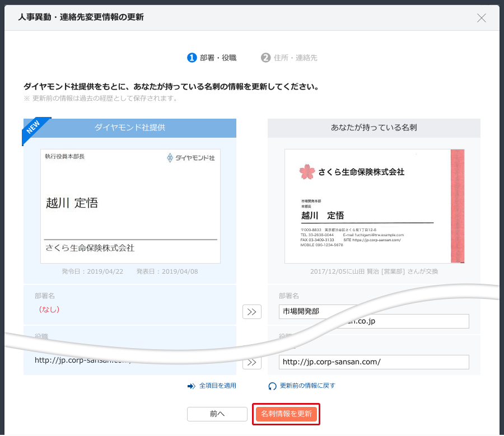
Task: Apply all items via the 全項目を適用 link
Action: pyautogui.click(x=218, y=386)
